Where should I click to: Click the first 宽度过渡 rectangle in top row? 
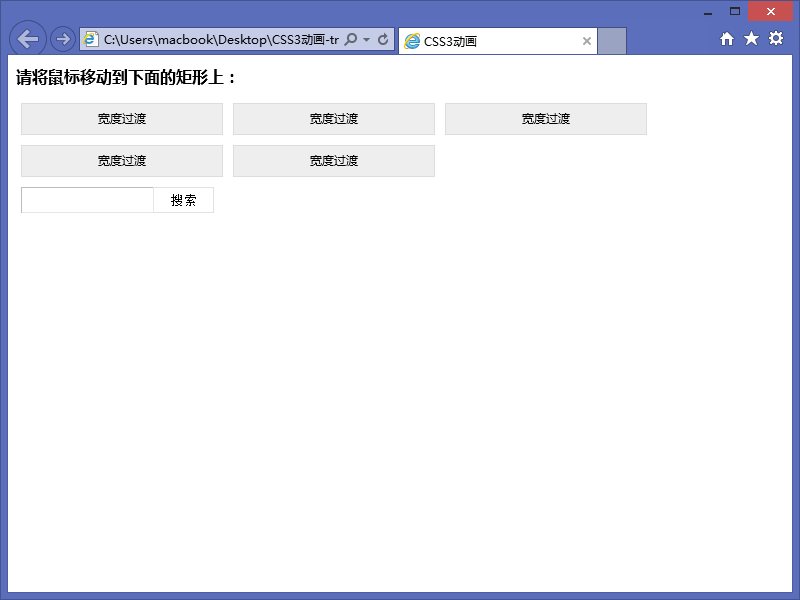pyautogui.click(x=122, y=119)
